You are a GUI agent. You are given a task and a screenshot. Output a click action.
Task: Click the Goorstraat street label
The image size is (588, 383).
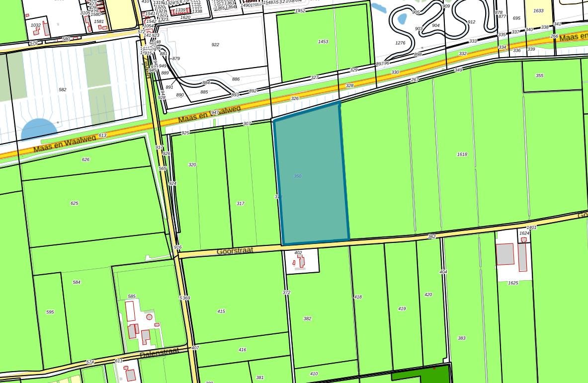235,251
